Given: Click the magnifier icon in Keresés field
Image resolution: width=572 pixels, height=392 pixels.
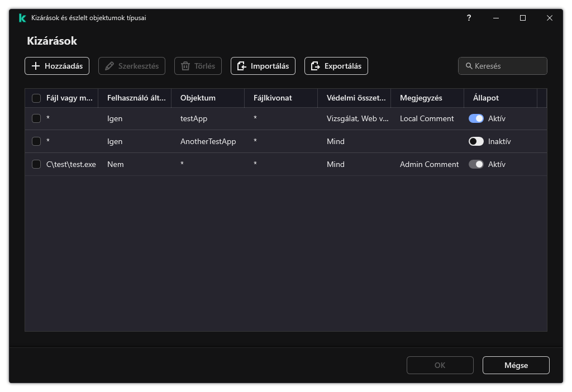Looking at the screenshot, I should [x=469, y=66].
